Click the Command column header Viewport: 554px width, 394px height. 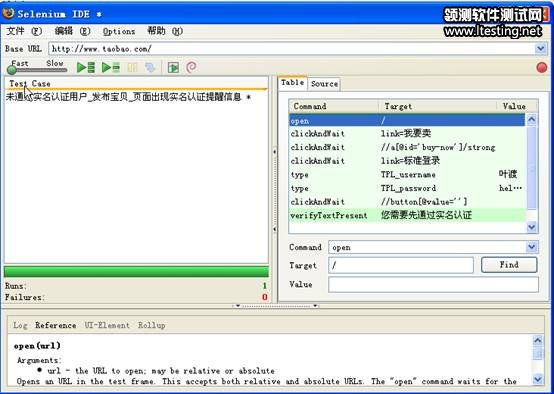pos(334,106)
